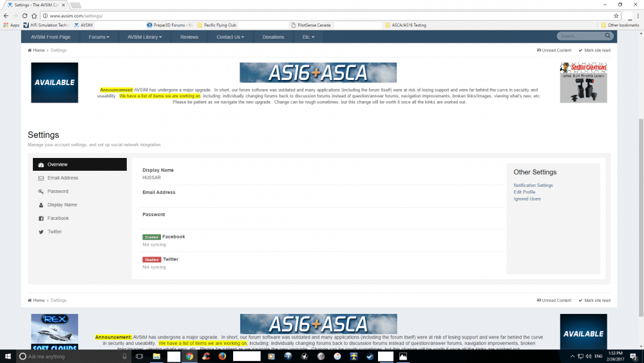Viewport: 644px width, 363px height.
Task: Open the Chrome three-dot menu
Action: pyautogui.click(x=638, y=15)
